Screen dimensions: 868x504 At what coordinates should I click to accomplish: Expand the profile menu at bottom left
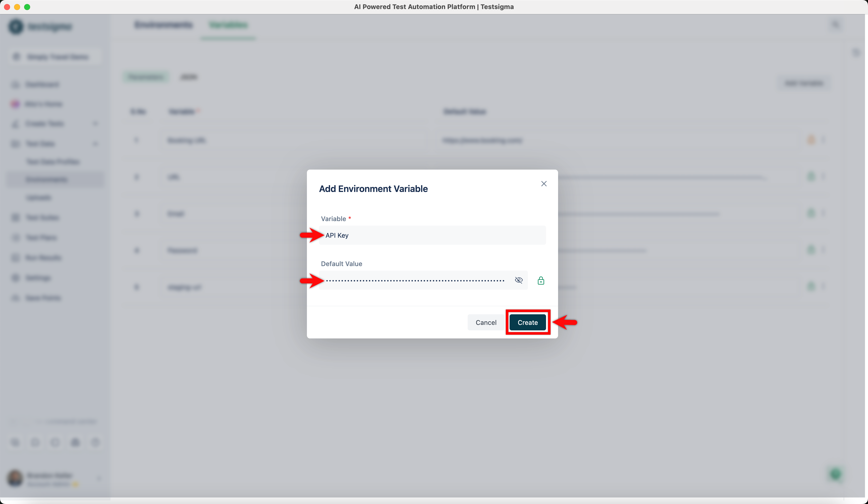point(99,479)
